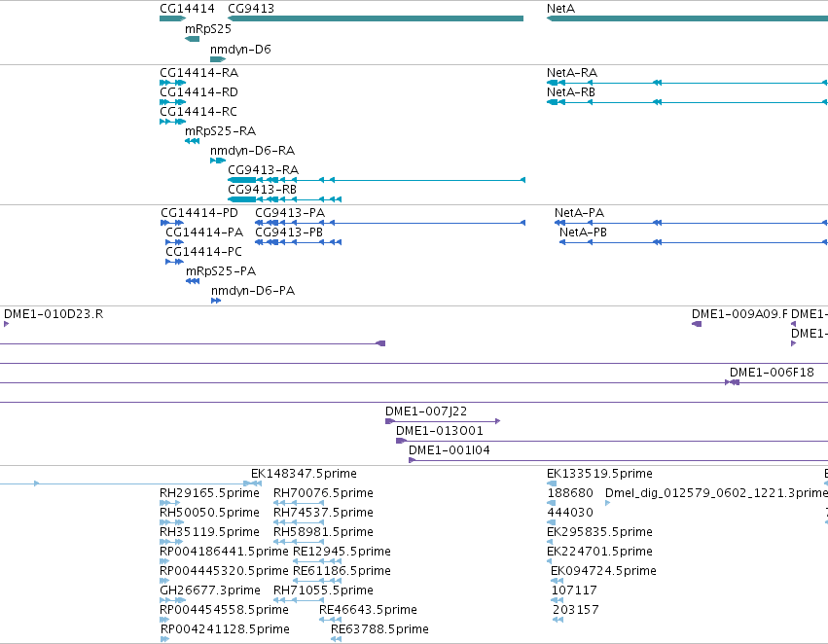Select the CG14414 gene label
Screen dimensions: 828x644
click(x=187, y=9)
